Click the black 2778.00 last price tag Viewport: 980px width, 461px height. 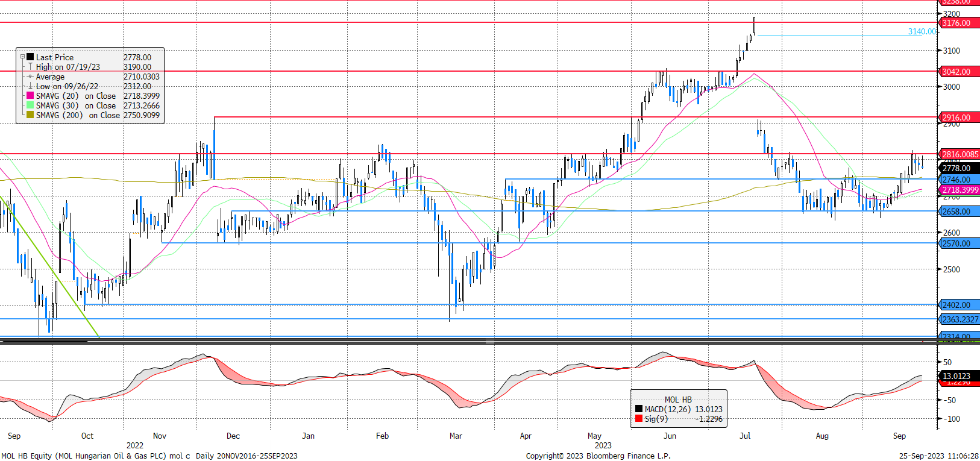click(x=960, y=168)
